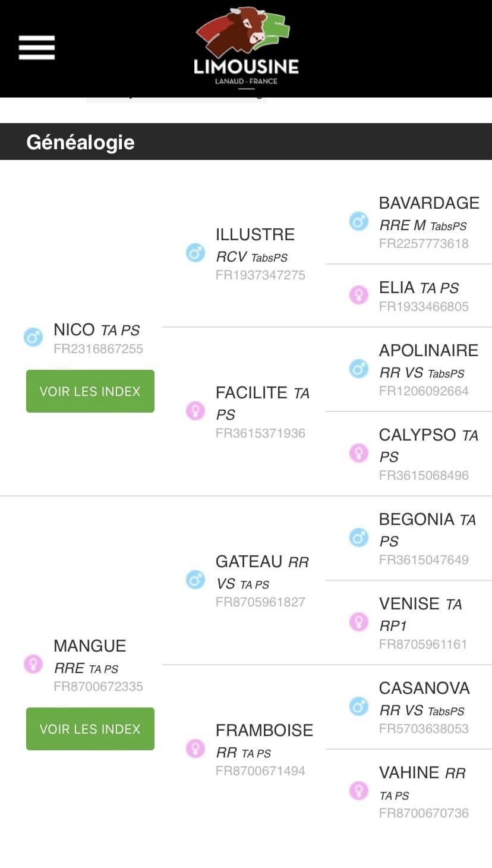Click the male icon beside NICO
This screenshot has width=492, height=868.
[x=33, y=337]
